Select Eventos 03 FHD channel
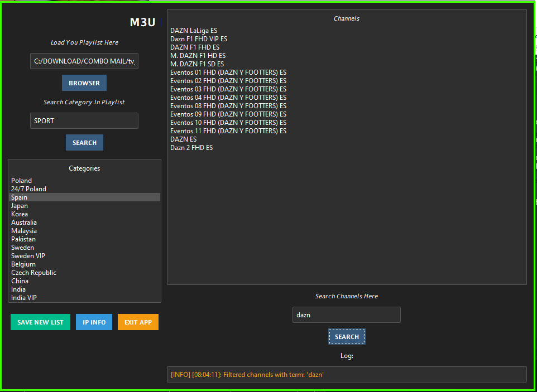 [x=347, y=89]
